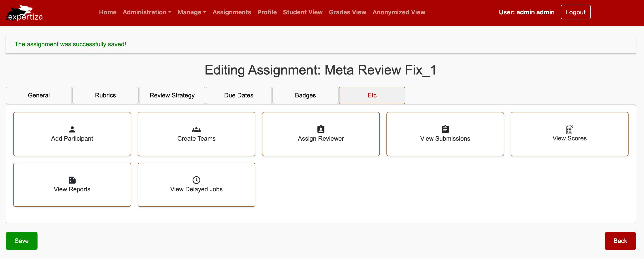Open the Profile nav link

click(267, 12)
